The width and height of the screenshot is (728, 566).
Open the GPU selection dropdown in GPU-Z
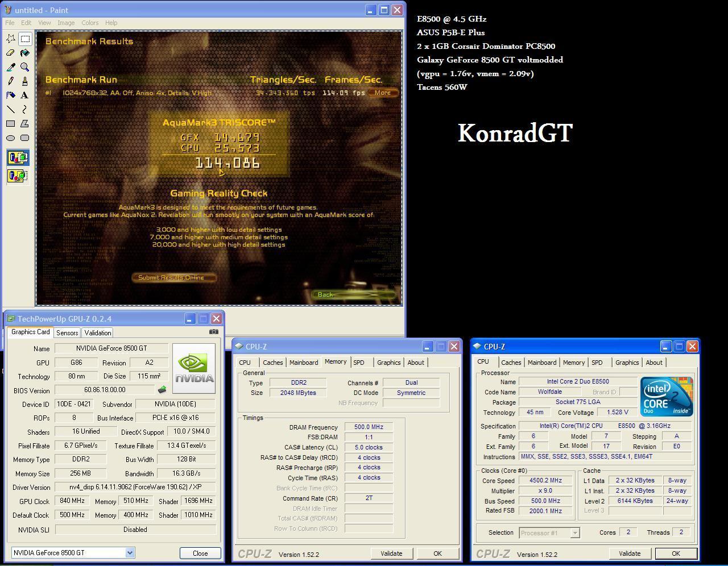click(130, 553)
